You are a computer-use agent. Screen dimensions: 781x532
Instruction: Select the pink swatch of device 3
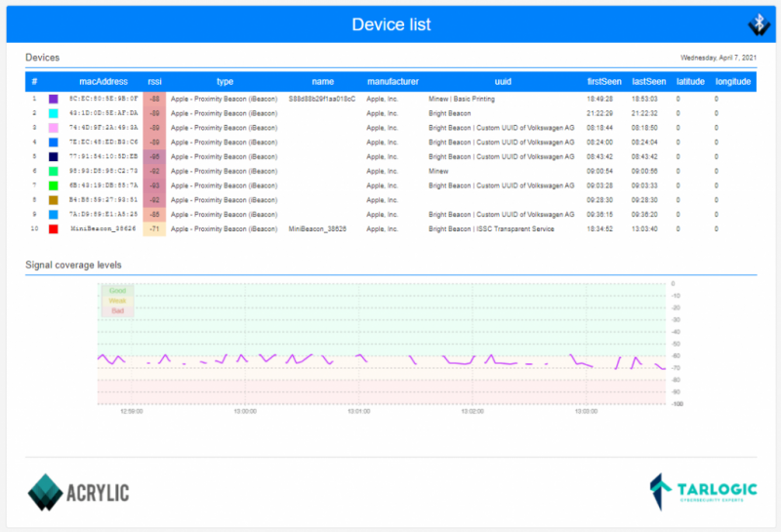point(54,128)
